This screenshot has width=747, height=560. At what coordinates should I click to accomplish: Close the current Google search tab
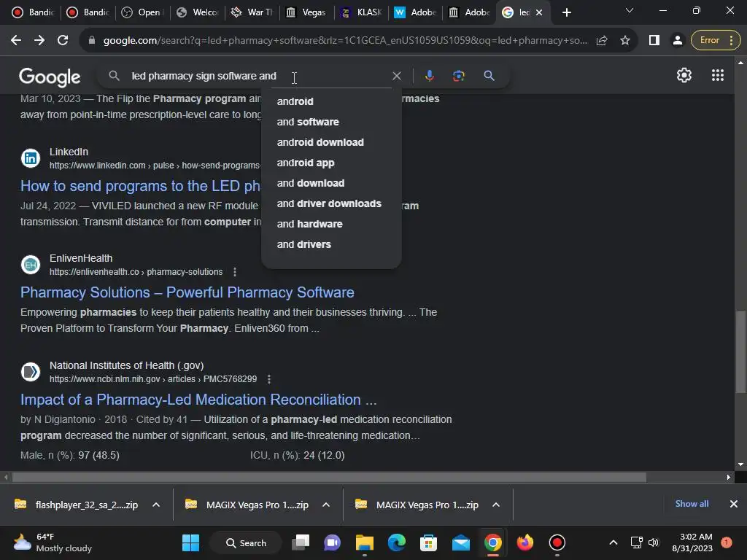(x=539, y=12)
